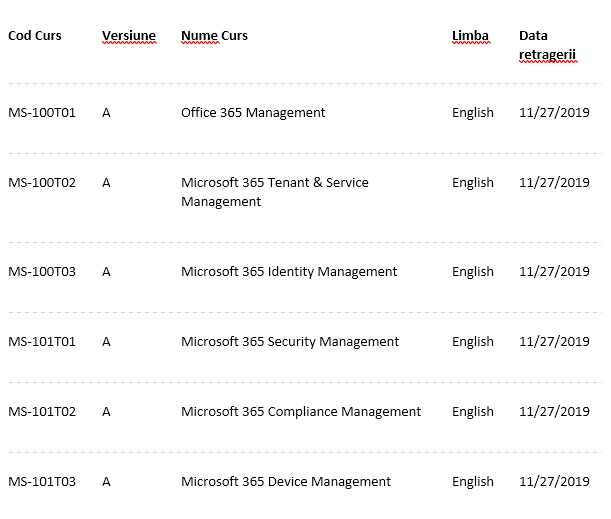The width and height of the screenshot is (611, 519).
Task: Click "Microsoft 365 Identity Management" text
Action: point(289,272)
